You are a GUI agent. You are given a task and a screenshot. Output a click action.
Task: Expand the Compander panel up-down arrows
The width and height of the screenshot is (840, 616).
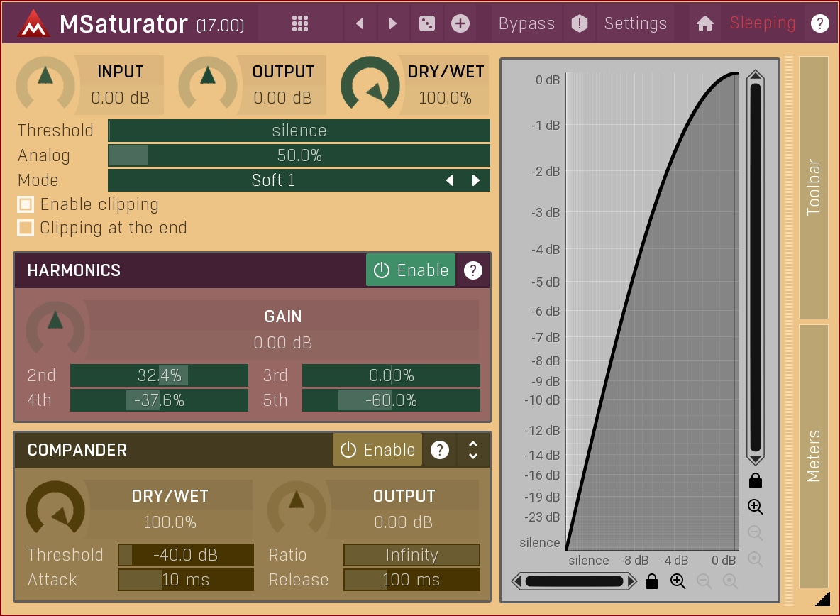point(473,450)
